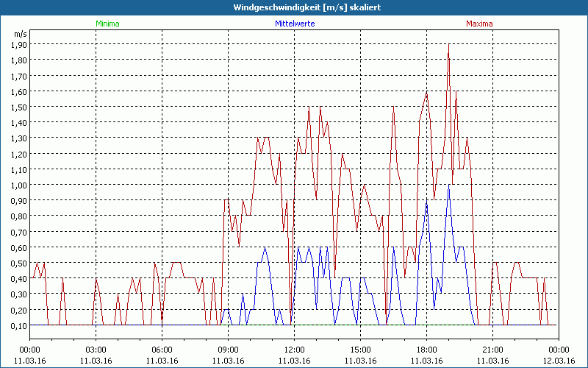
Task: Click the 1,00 y-axis tick label
Action: 19,185
